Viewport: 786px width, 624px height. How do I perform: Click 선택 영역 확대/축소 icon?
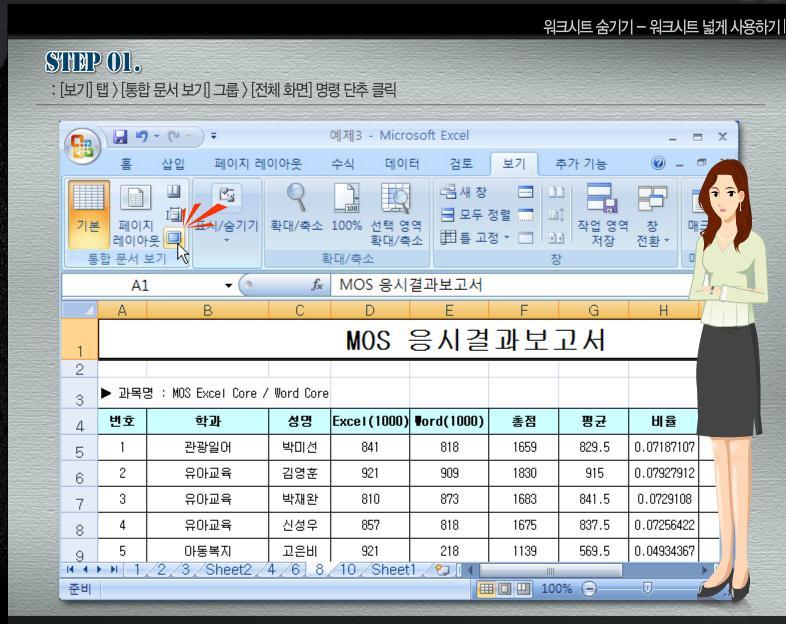[x=396, y=215]
